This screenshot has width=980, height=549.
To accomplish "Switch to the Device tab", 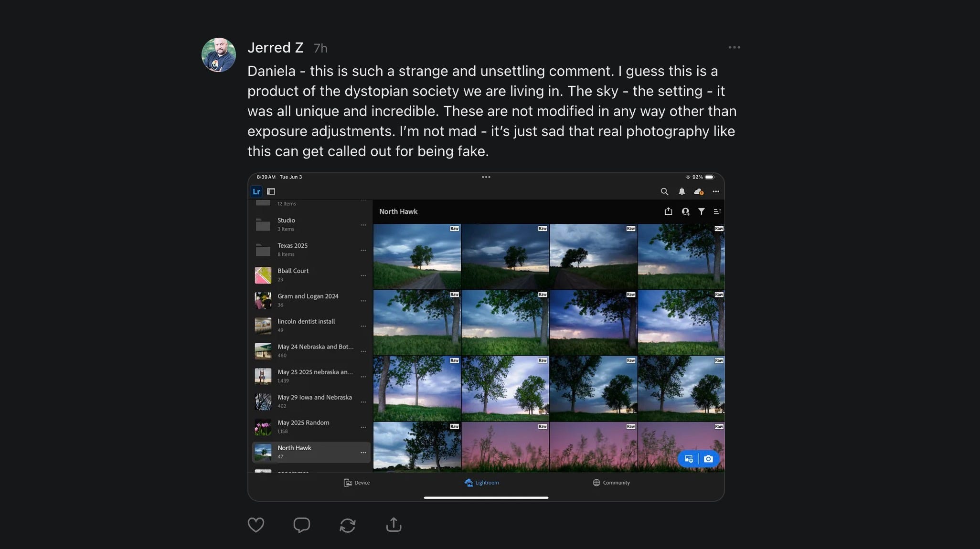I will 357,483.
